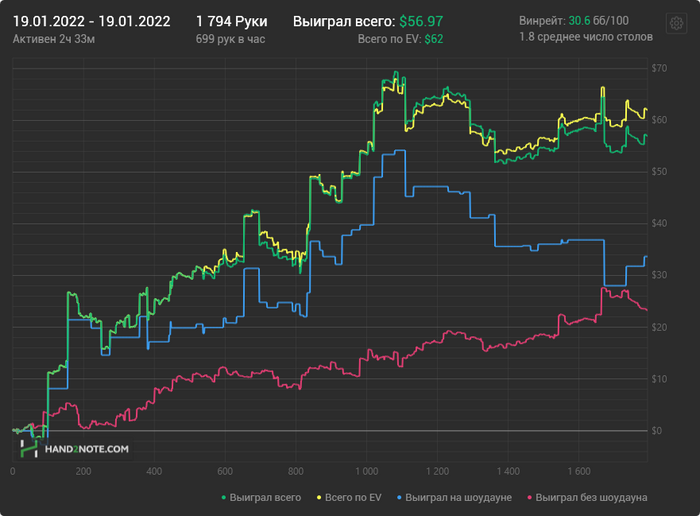Click the '699 рук в час' text

(230, 39)
